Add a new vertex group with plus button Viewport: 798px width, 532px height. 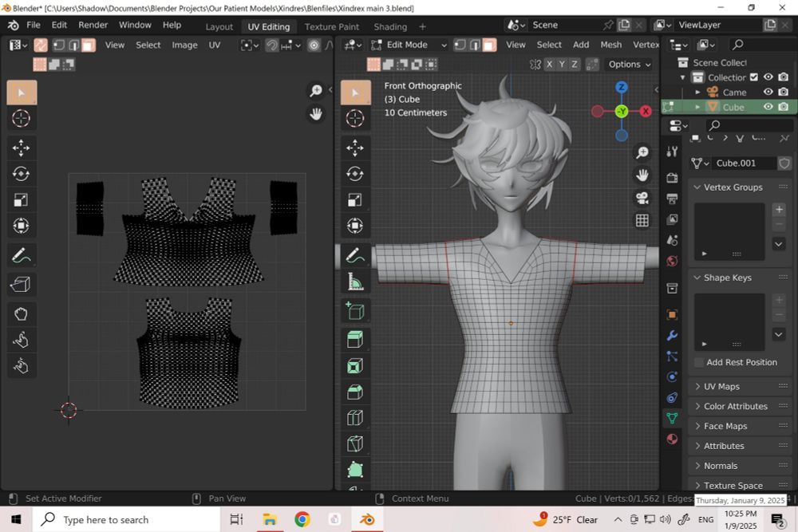[x=779, y=210]
